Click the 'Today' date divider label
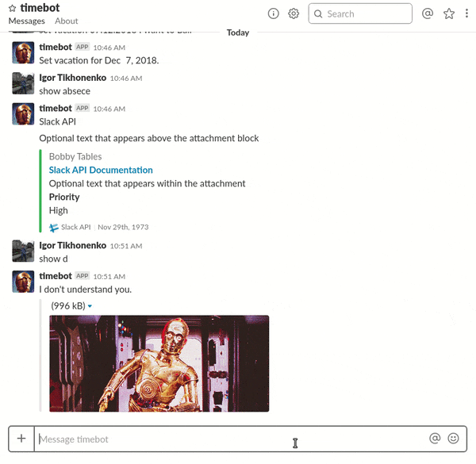Viewport: 476px width, 464px height. click(238, 33)
